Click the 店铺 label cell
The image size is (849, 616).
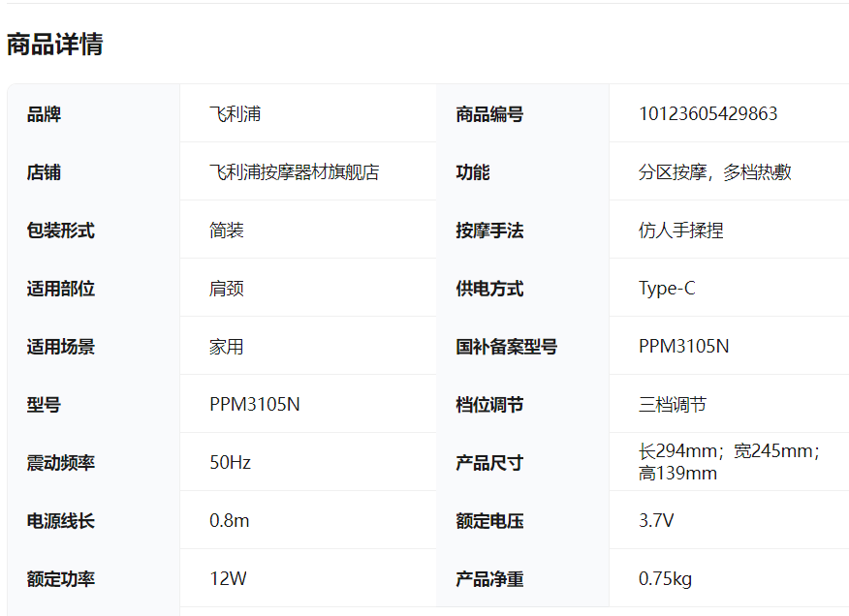[44, 172]
